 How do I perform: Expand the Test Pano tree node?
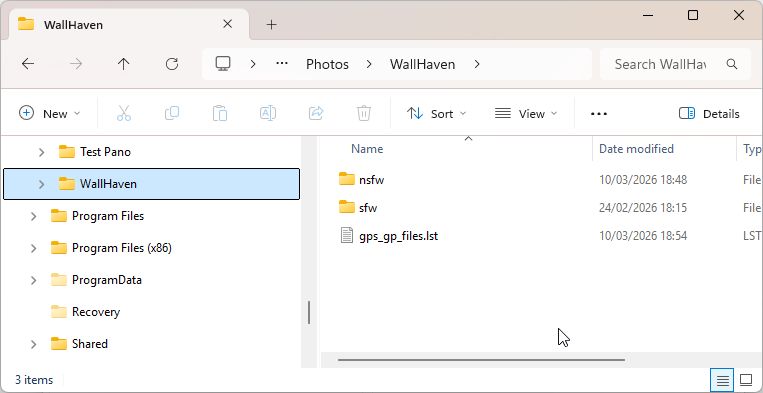[x=41, y=152]
